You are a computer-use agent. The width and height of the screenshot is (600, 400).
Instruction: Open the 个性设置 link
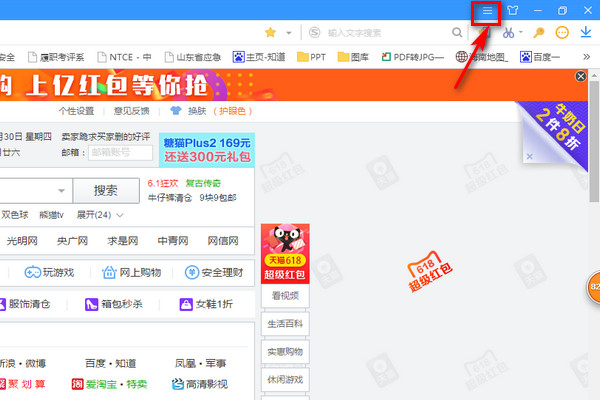click(x=76, y=111)
